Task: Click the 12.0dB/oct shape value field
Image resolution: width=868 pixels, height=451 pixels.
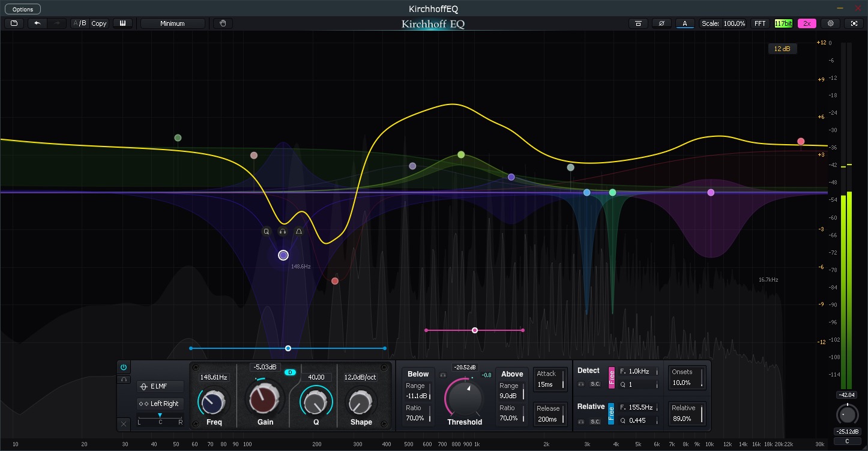Action: tap(360, 378)
